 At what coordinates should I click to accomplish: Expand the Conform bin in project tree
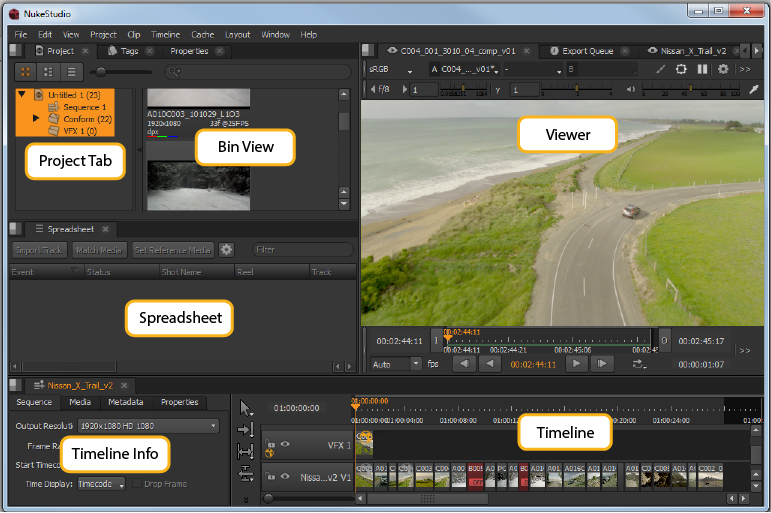point(37,118)
